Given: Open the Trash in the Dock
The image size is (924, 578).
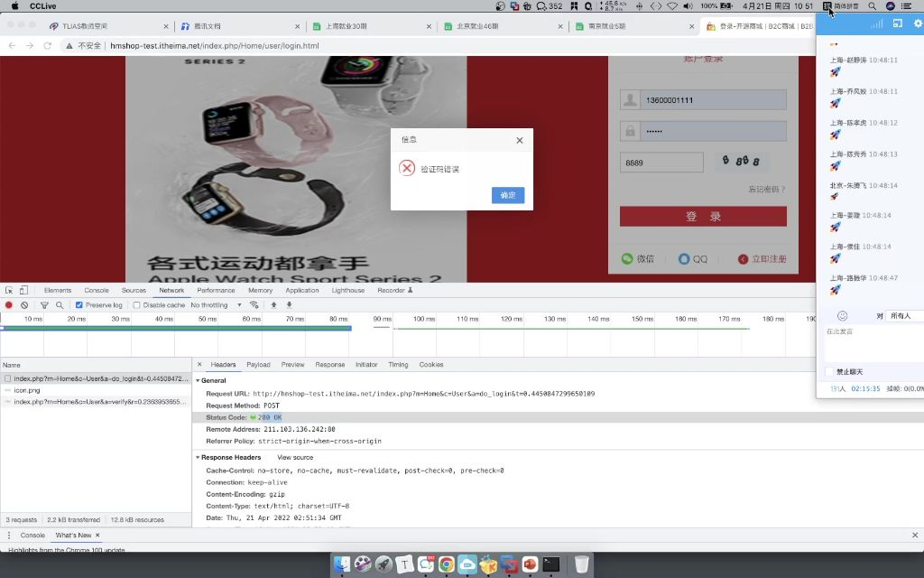Looking at the screenshot, I should coord(582,564).
